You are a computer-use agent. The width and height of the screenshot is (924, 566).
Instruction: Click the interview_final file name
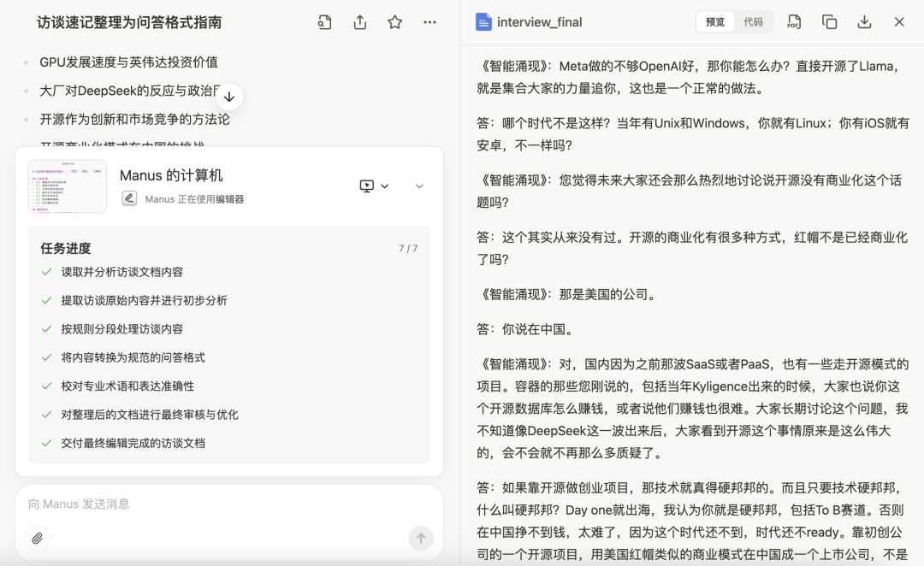539,21
